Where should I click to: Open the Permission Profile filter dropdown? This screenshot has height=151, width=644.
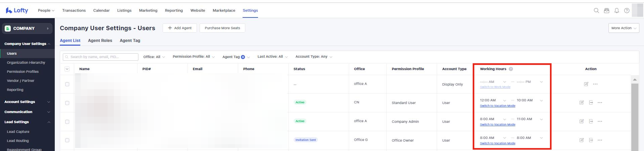click(194, 57)
